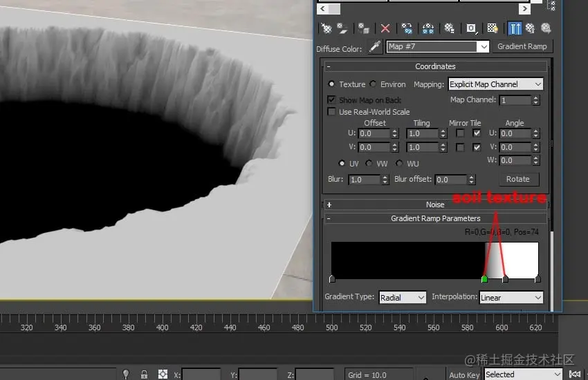Screen dimensions: 588x380
Task: Click Show Shaded Material in Viewport icon
Action: (x=493, y=28)
